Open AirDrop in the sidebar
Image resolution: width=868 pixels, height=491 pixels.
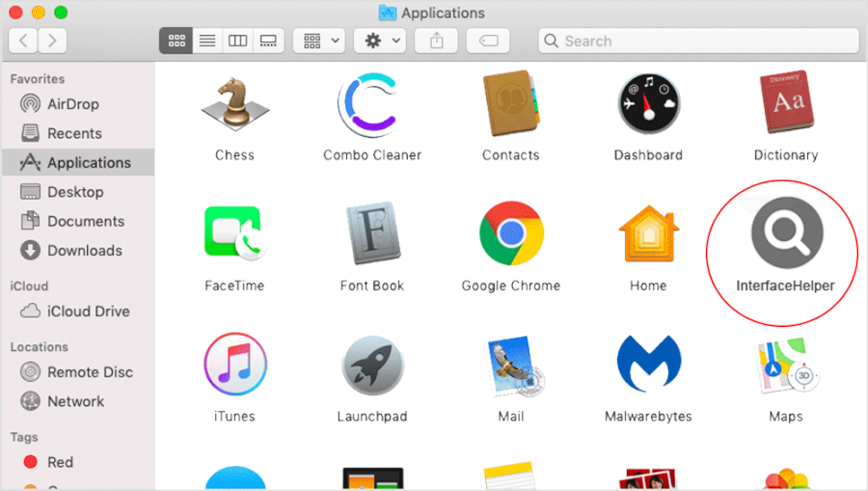pyautogui.click(x=78, y=104)
